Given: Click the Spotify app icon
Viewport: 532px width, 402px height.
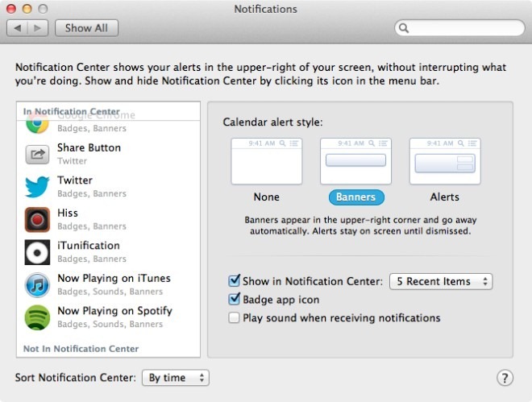Looking at the screenshot, I should (37, 317).
